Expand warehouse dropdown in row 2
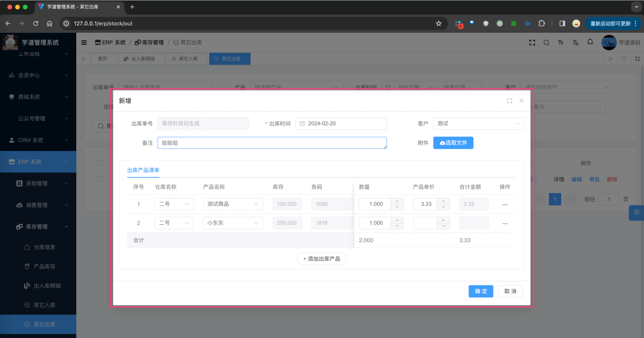This screenshot has width=644, height=338. 174,223
